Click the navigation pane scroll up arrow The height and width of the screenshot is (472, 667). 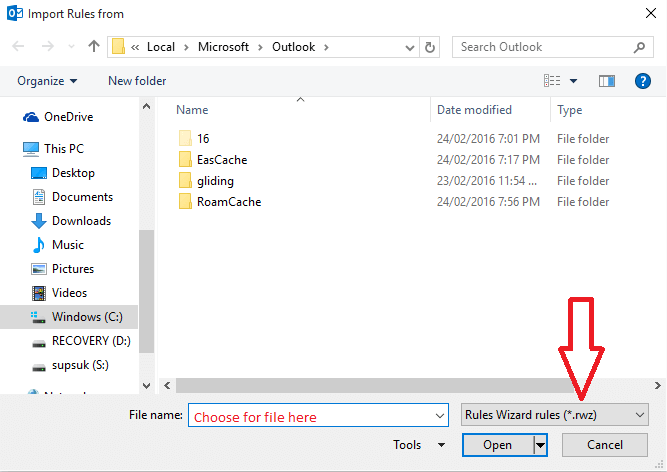pos(146,106)
